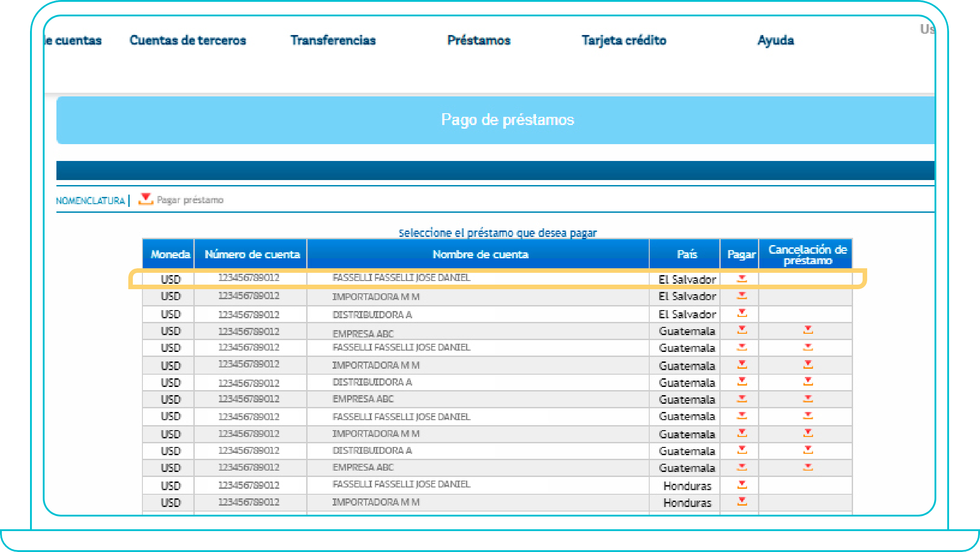The height and width of the screenshot is (552, 980).
Task: Open the Cuentas de terceros section
Action: tap(188, 40)
